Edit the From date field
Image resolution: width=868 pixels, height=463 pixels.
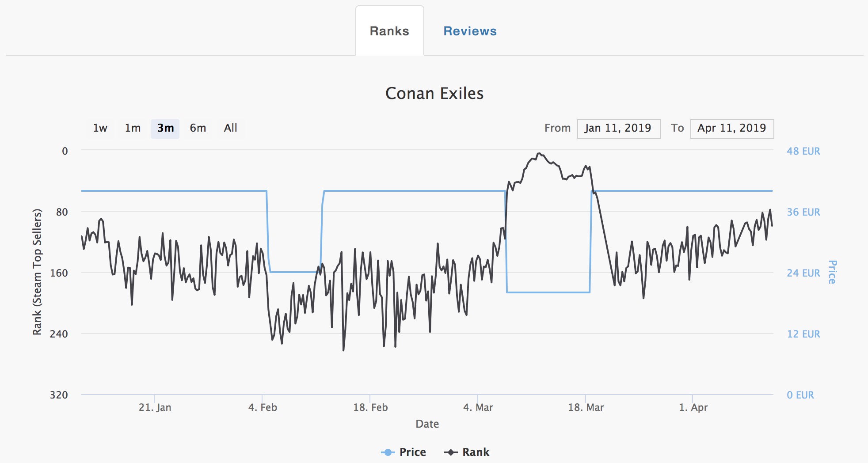(618, 129)
